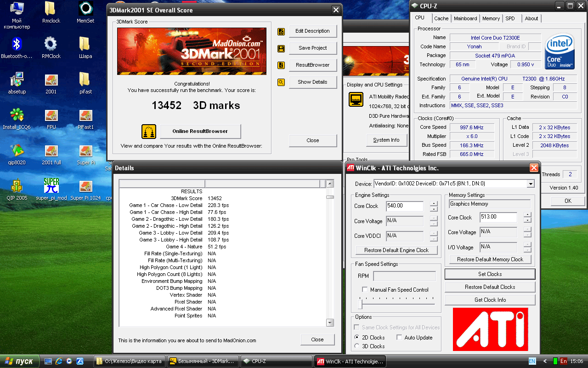Open the пуск Start button
This screenshot has height=368, width=588.
pyautogui.click(x=19, y=361)
